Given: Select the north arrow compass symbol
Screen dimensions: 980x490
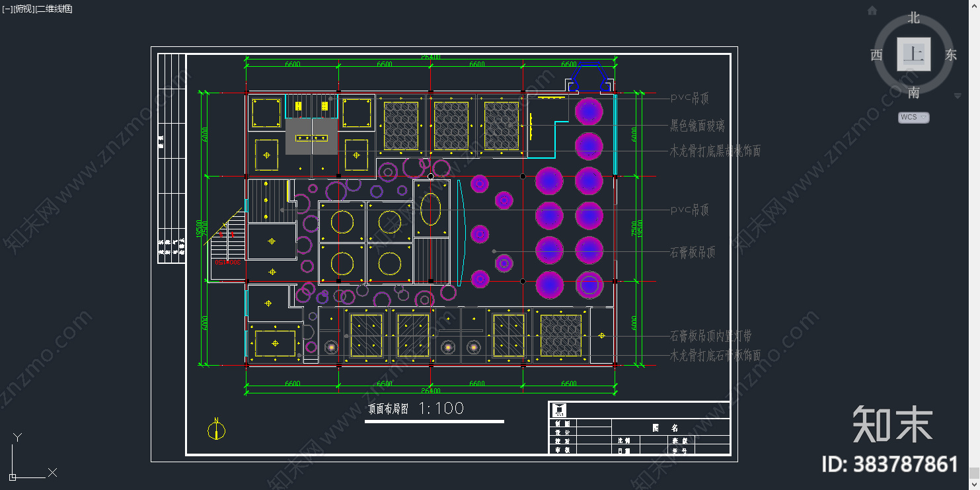Looking at the screenshot, I should 216,429.
